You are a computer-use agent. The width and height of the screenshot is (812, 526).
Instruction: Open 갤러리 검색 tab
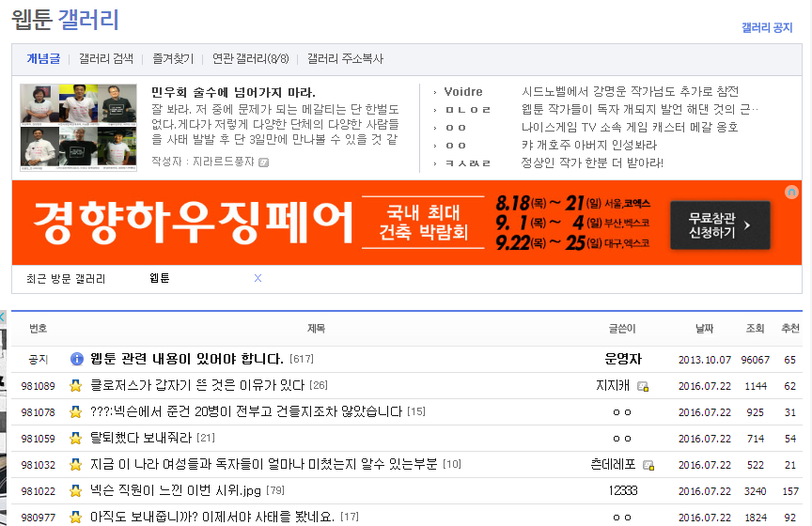[x=105, y=59]
